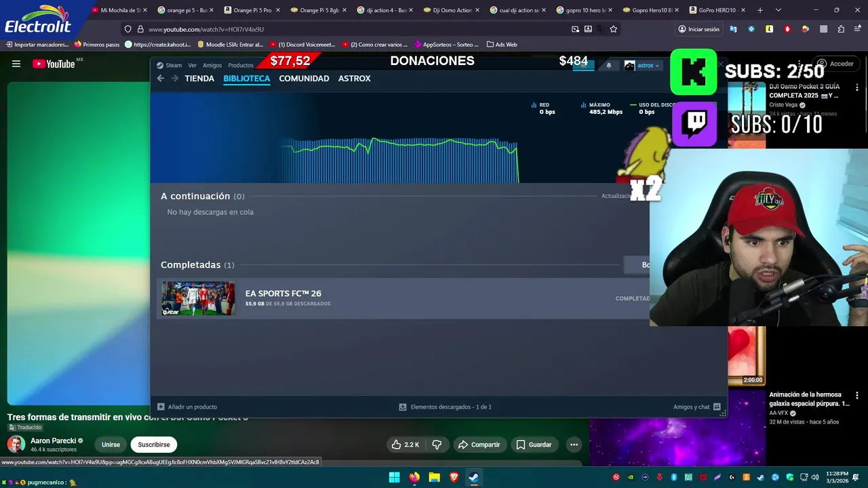The height and width of the screenshot is (488, 868).
Task: Open the Ads Web bookmark folder
Action: coord(502,45)
